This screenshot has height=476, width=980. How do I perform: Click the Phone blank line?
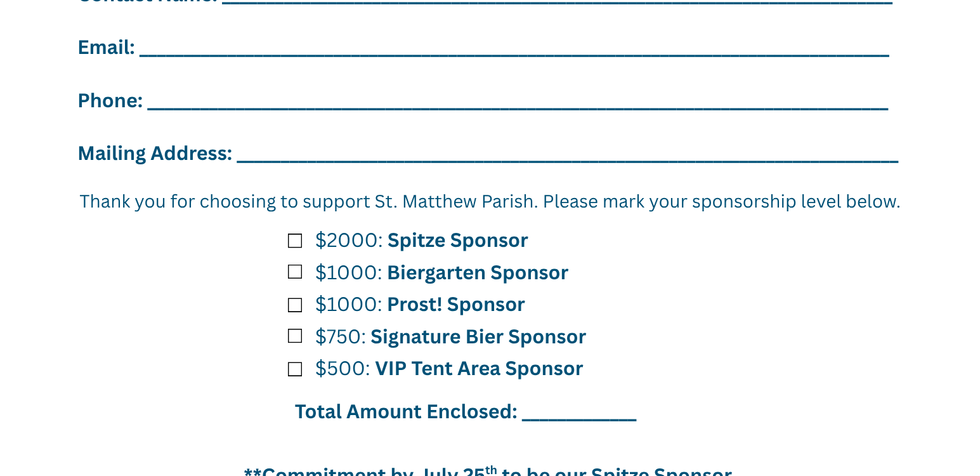(x=518, y=104)
